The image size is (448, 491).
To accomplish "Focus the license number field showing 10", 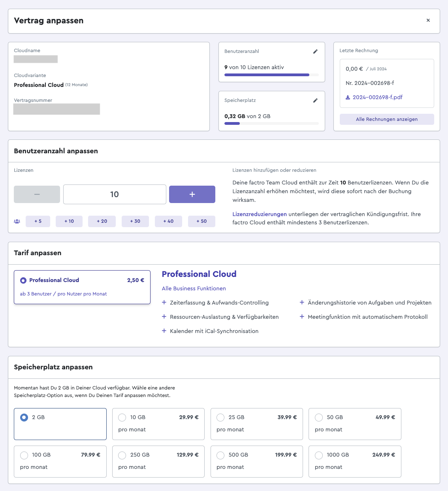I will pyautogui.click(x=115, y=194).
